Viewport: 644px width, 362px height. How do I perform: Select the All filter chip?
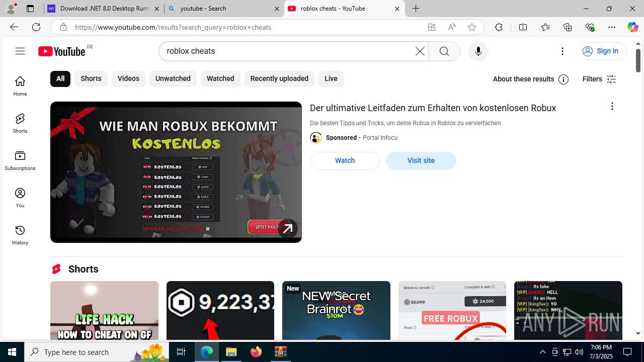(x=60, y=79)
